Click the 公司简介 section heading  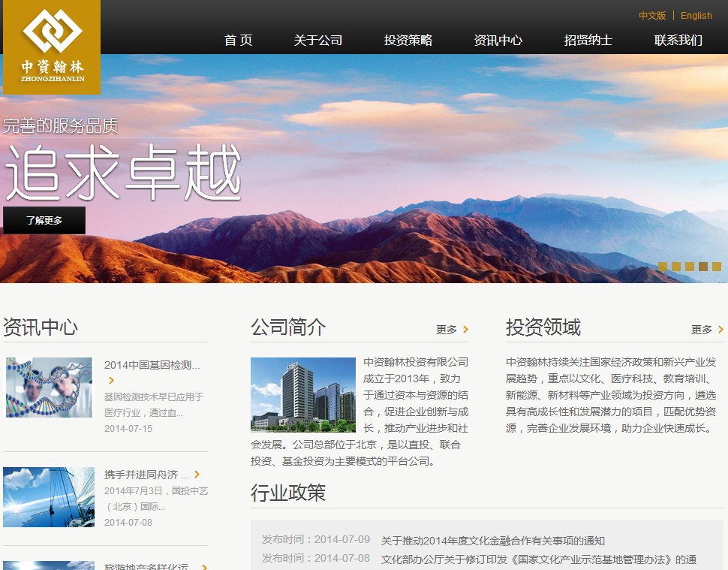pos(288,327)
